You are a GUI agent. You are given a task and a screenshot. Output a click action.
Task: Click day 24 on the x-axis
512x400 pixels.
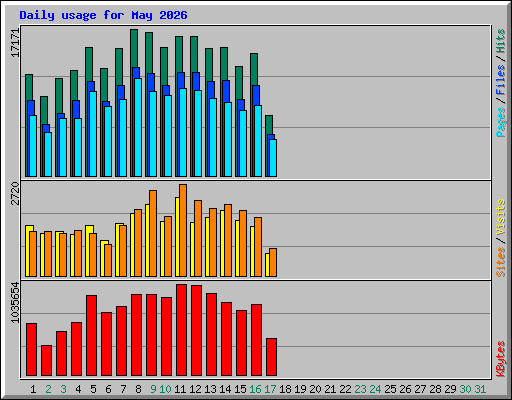point(375,389)
